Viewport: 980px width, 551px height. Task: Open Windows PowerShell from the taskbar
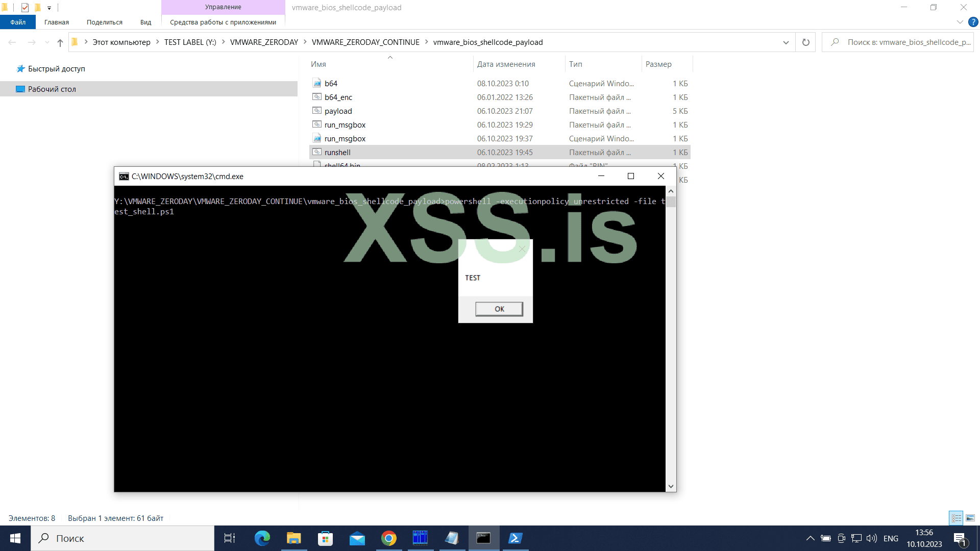coord(515,538)
